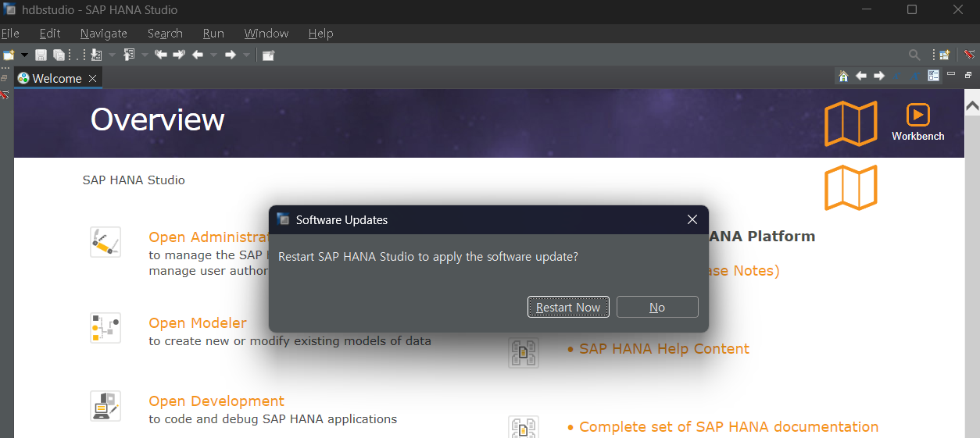Click the Welcome page forward arrow

[879, 76]
